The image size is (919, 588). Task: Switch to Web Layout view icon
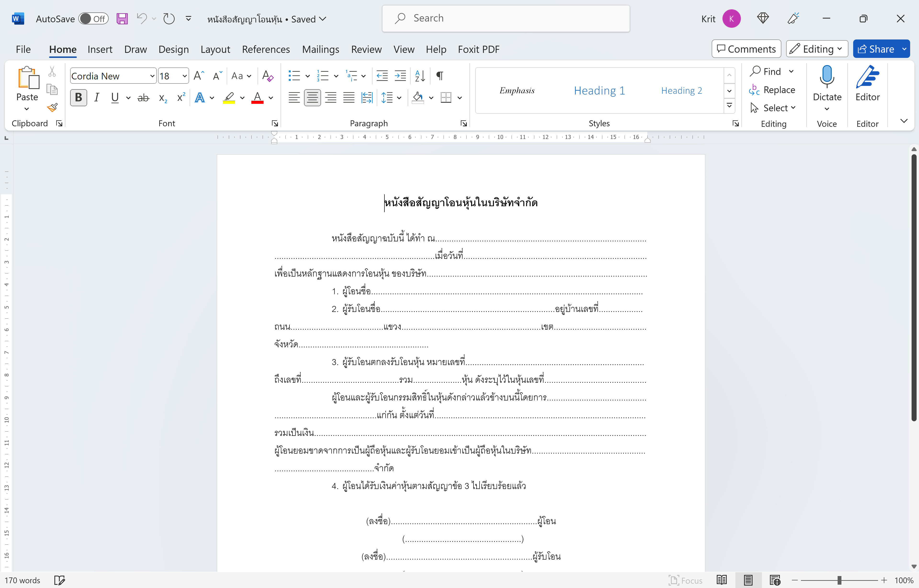pyautogui.click(x=775, y=580)
